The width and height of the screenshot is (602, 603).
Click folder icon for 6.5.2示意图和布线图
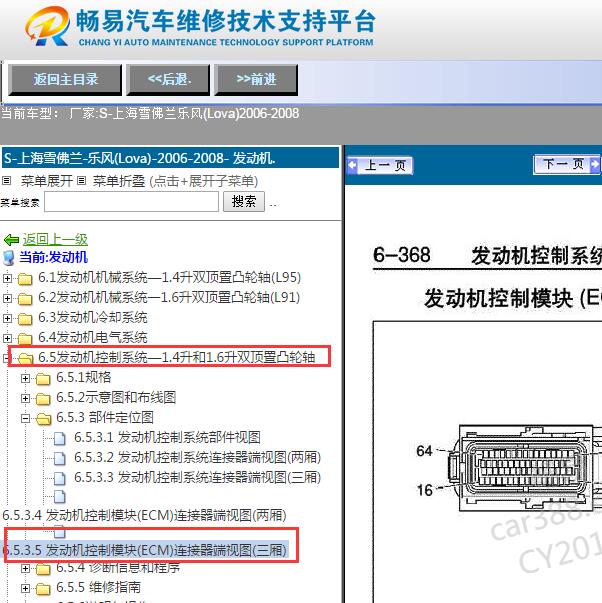[43, 399]
